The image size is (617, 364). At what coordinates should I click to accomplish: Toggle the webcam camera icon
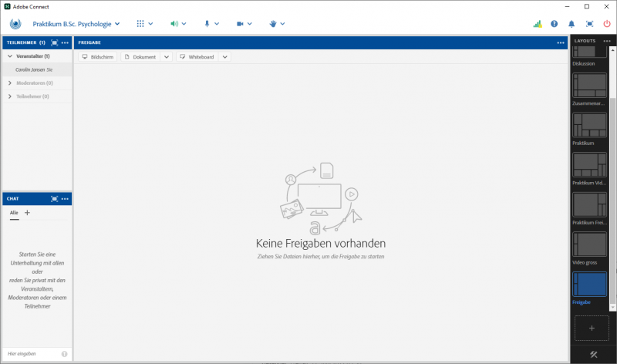[240, 24]
